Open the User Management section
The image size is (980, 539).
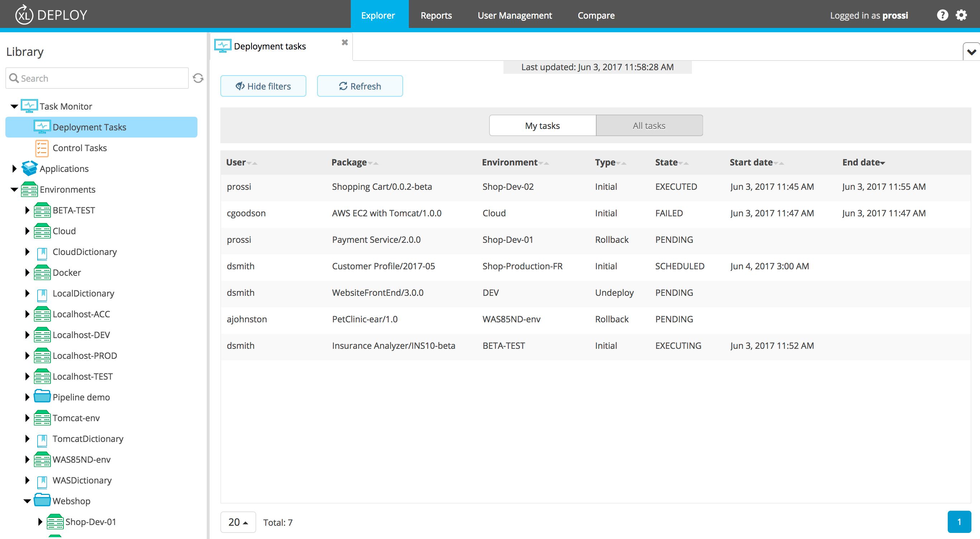click(514, 15)
